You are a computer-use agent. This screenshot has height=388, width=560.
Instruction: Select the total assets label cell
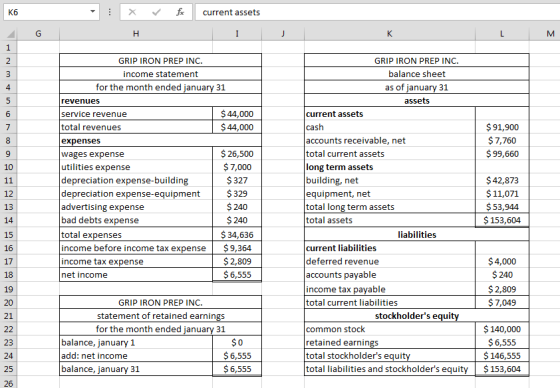pos(390,220)
